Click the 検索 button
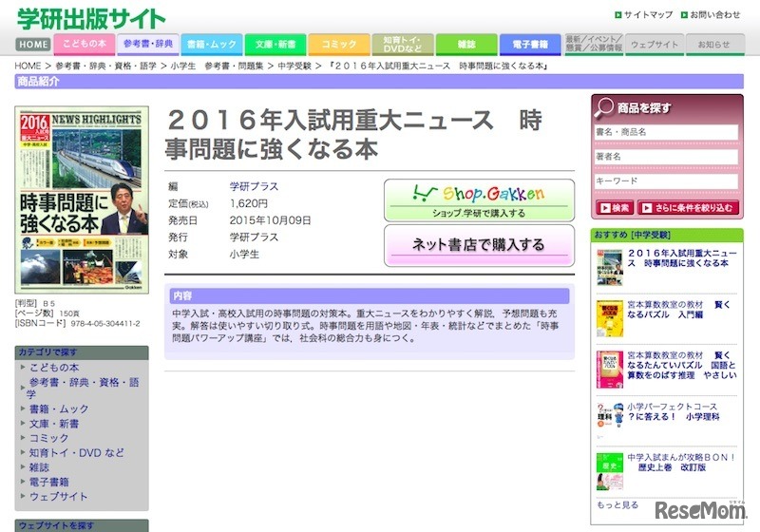Image resolution: width=760 pixels, height=532 pixels. click(x=614, y=208)
